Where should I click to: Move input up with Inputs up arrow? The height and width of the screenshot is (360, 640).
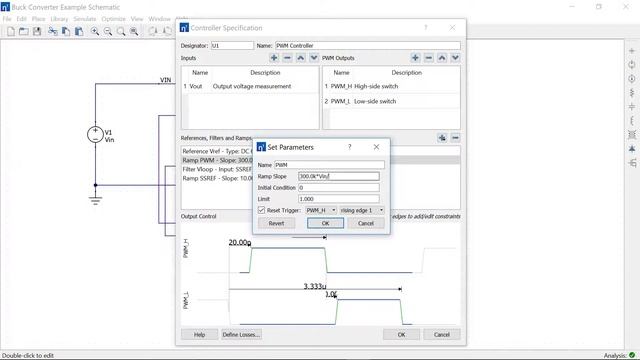[x=301, y=58]
